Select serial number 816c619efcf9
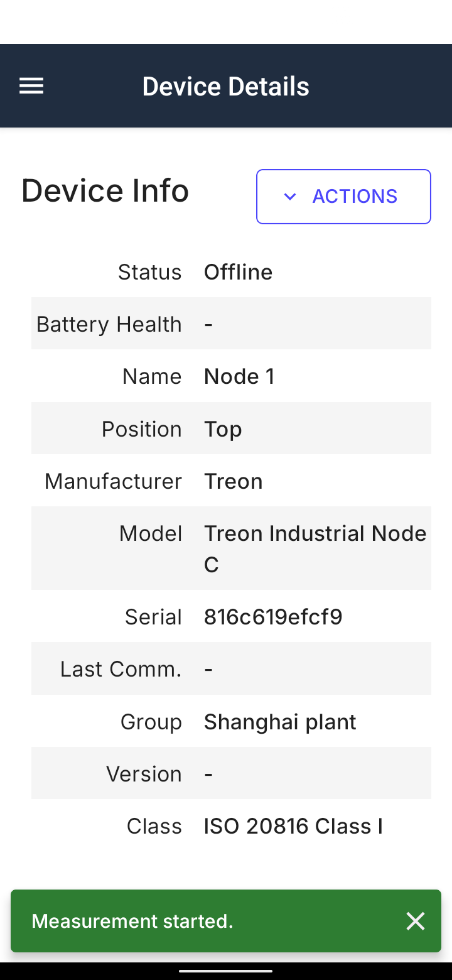The image size is (452, 980). 273,617
